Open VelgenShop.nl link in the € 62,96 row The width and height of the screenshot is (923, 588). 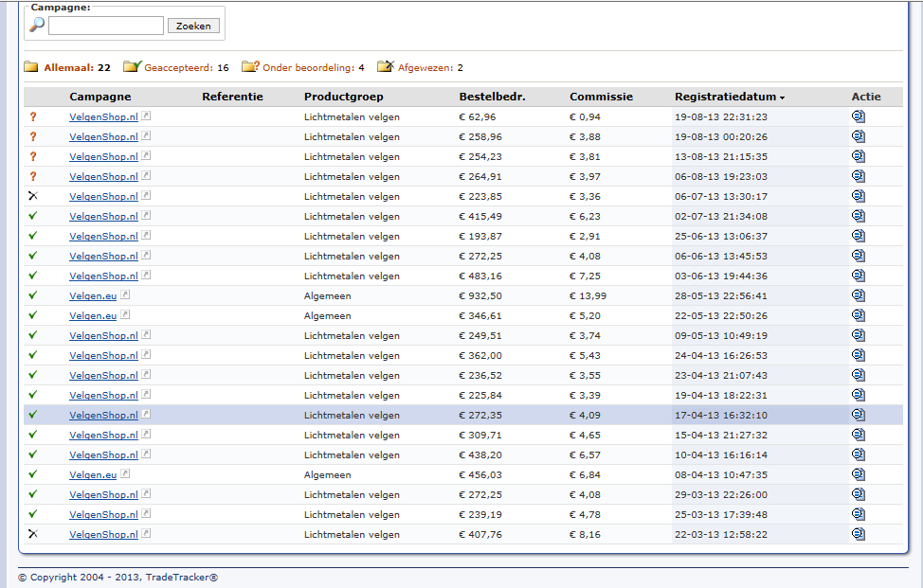click(x=103, y=117)
